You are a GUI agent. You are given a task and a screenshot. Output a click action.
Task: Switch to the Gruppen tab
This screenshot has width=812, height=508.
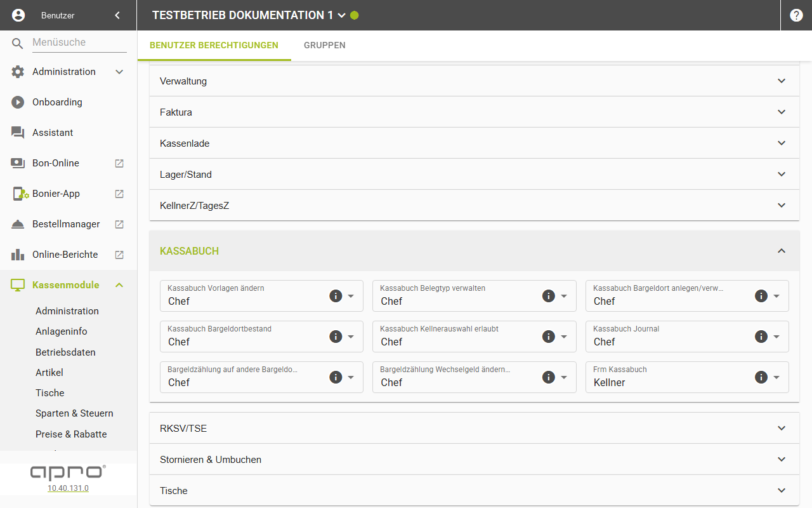325,46
